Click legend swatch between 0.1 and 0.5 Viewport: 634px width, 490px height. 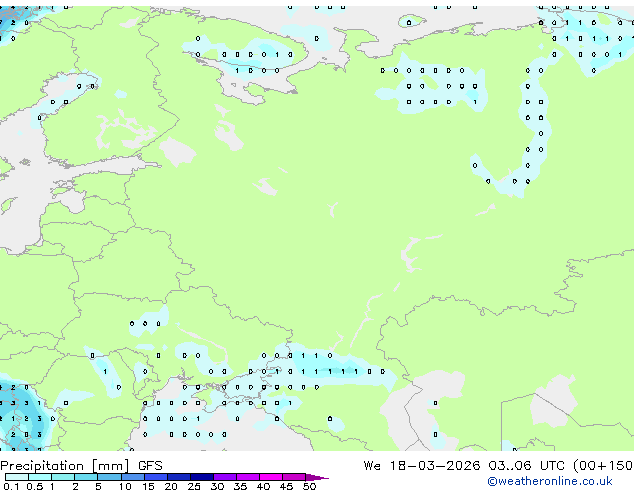point(17,477)
